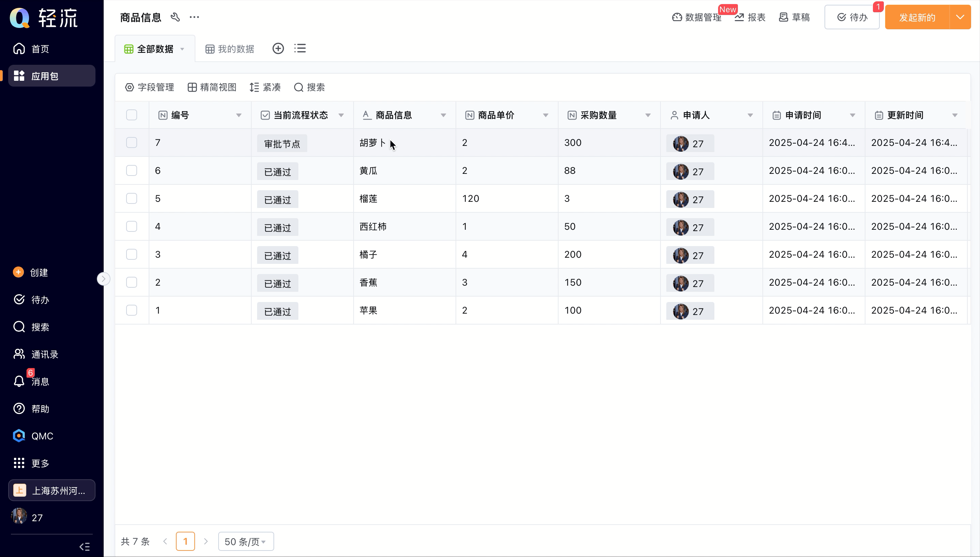Switch workspace 上海苏州河...
The image size is (980, 557).
[x=51, y=491]
